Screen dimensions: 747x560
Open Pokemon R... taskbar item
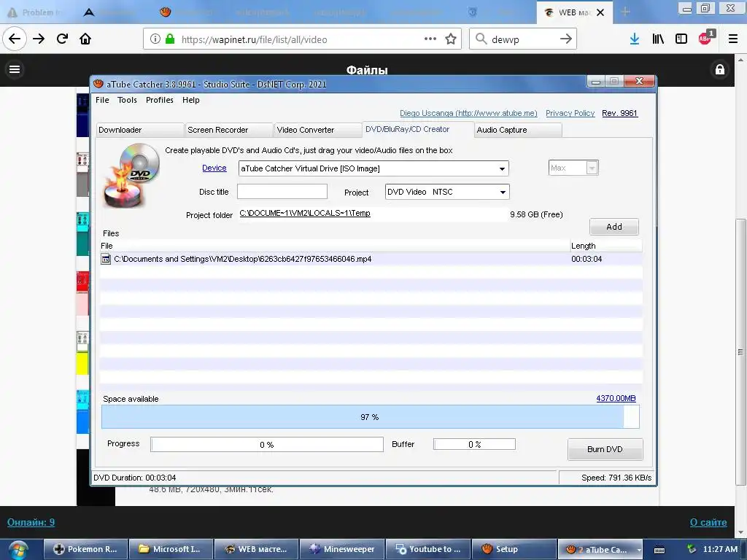tap(86, 550)
